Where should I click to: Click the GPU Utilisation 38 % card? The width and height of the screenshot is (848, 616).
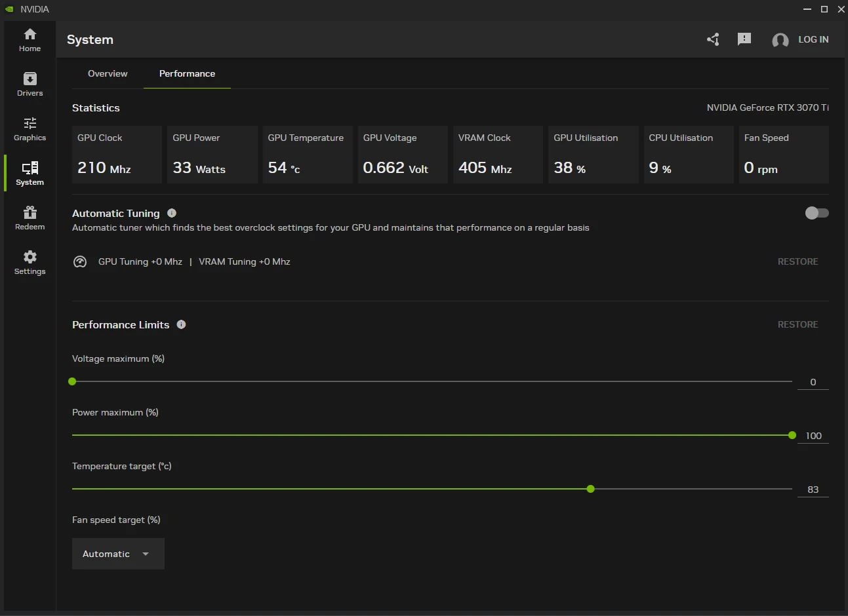[x=594, y=155]
